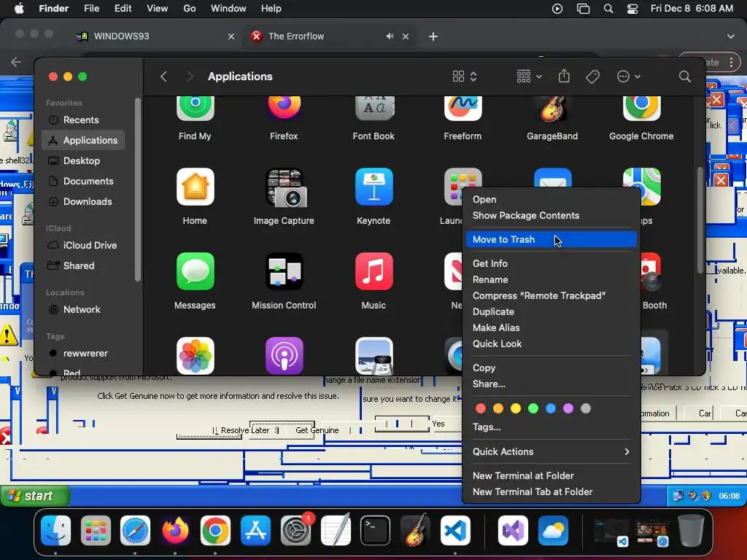Open the group-by options dropdown
The image size is (747, 560).
point(530,76)
